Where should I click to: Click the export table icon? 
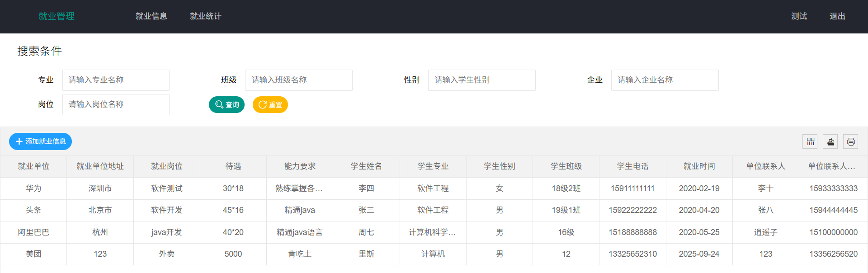coord(830,141)
